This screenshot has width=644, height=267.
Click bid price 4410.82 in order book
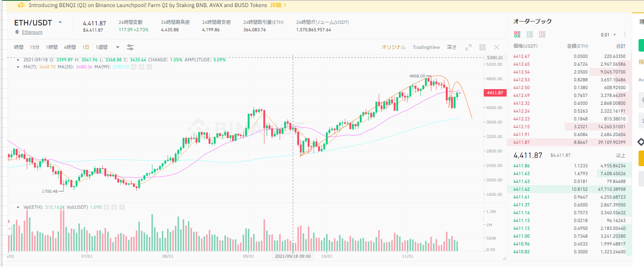coord(522,252)
